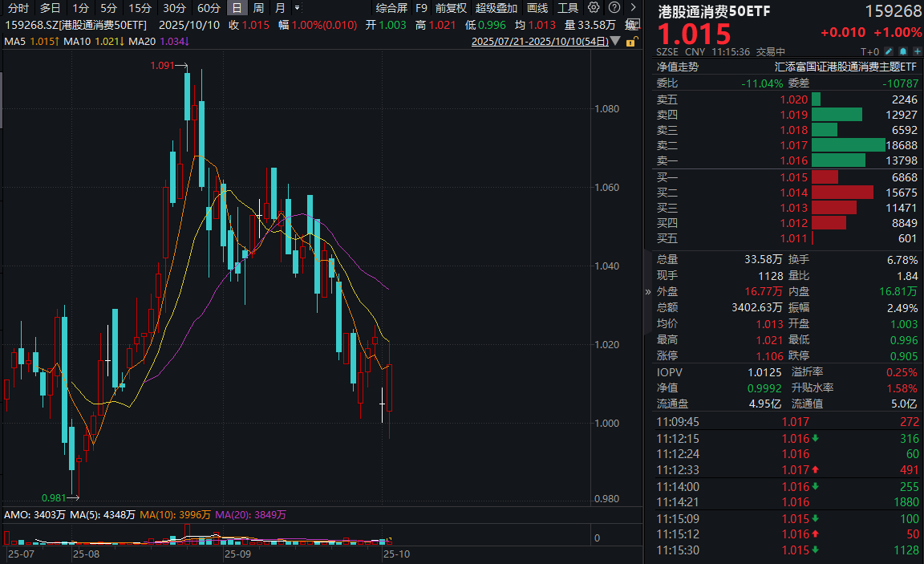The width and height of the screenshot is (924, 564).
Task: Open the settings gear icon
Action: point(594,8)
